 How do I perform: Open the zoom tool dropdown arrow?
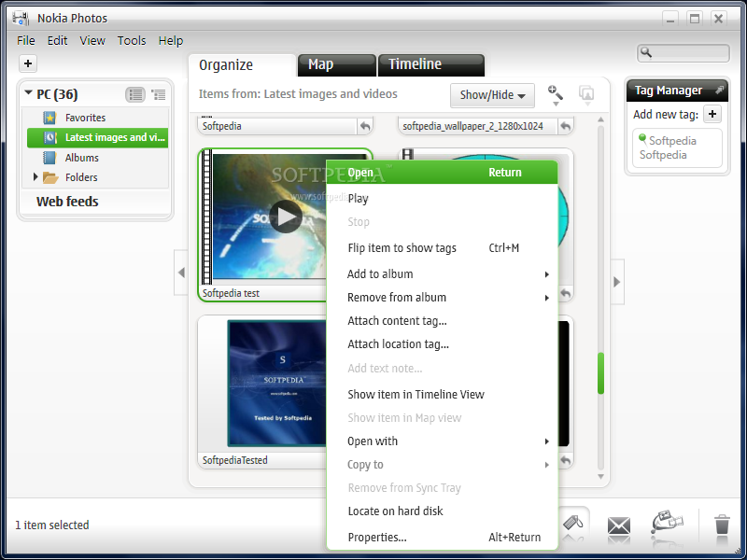[556, 104]
